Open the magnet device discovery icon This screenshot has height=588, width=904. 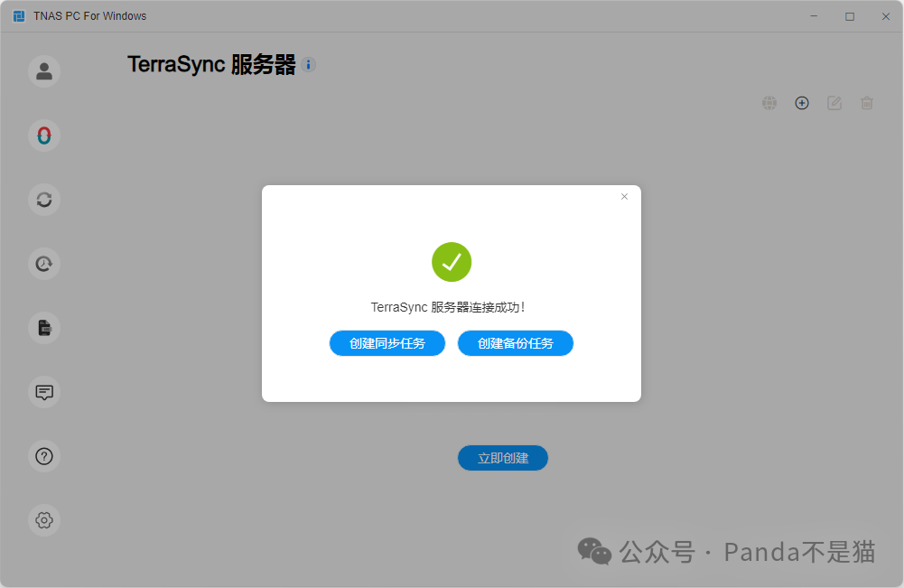(x=44, y=135)
